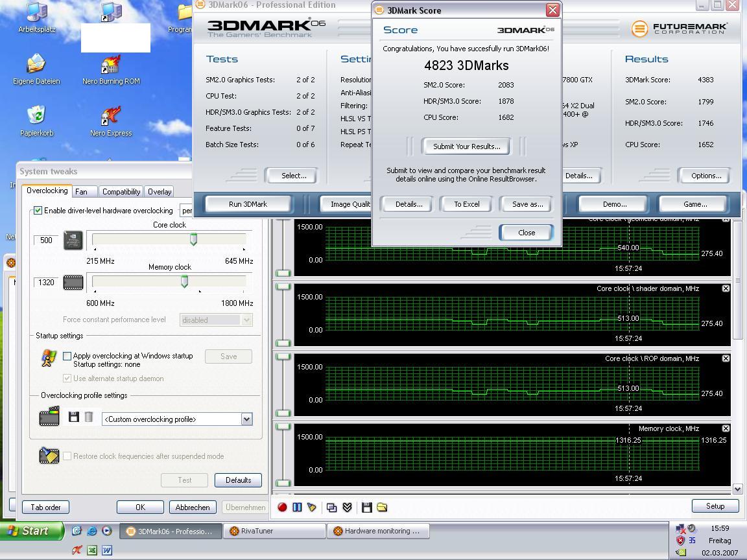Click the GPU chip icon beside Core clock
The width and height of the screenshot is (747, 560).
pyautogui.click(x=73, y=240)
